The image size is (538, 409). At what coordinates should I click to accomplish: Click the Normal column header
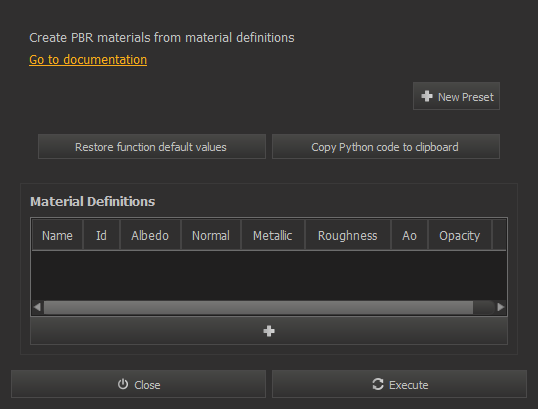tap(211, 235)
